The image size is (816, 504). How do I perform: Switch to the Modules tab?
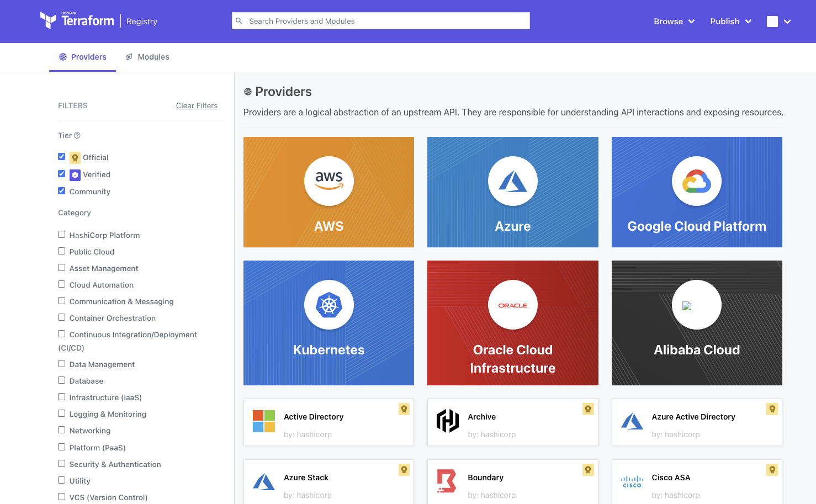(147, 57)
